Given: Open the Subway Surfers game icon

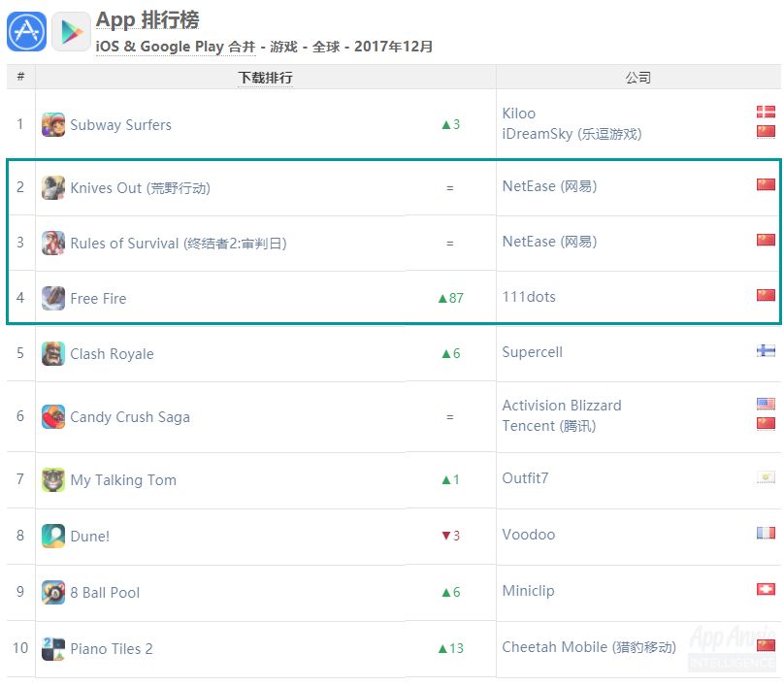Looking at the screenshot, I should 53,125.
